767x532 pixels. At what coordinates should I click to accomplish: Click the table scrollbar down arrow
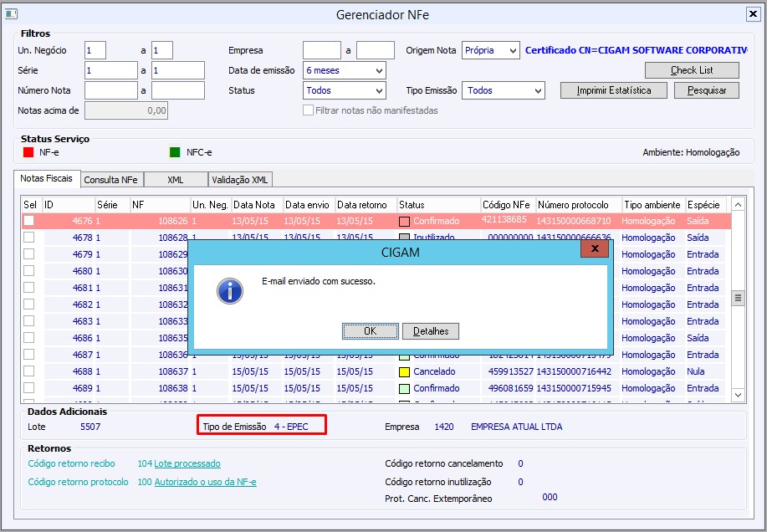pyautogui.click(x=738, y=395)
